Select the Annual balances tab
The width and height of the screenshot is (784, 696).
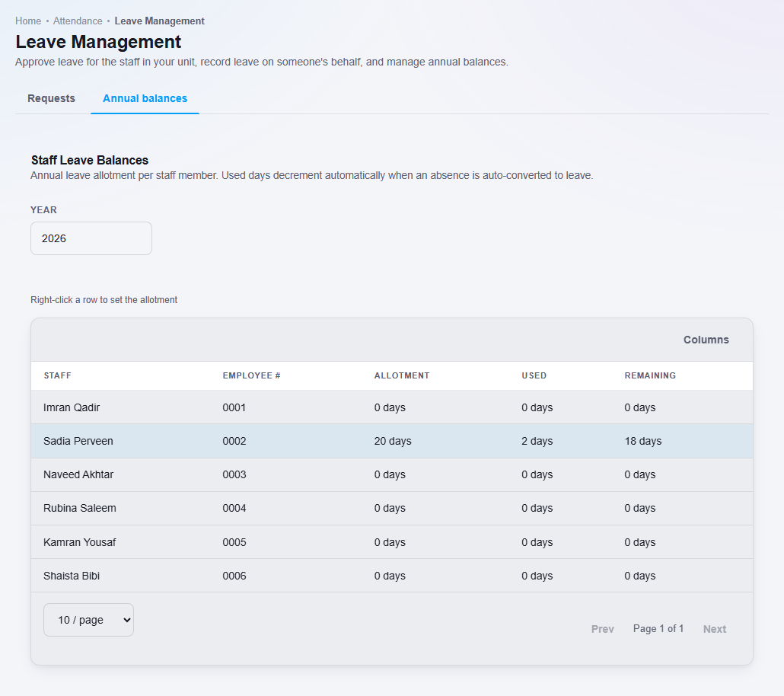pos(145,98)
